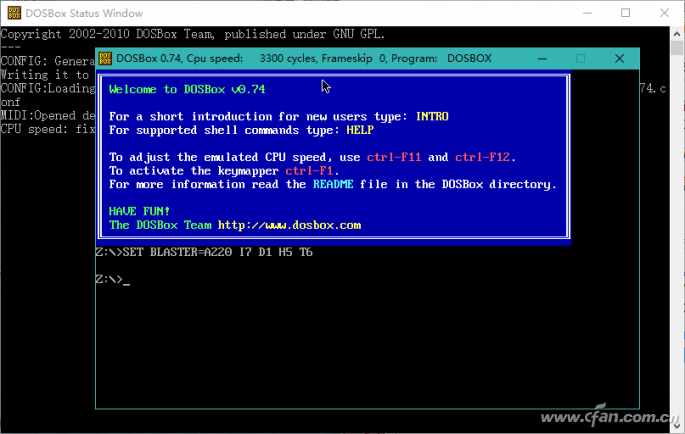Click the 'Writing it to' line in Status Window
The height and width of the screenshot is (434, 685).
[x=45, y=75]
